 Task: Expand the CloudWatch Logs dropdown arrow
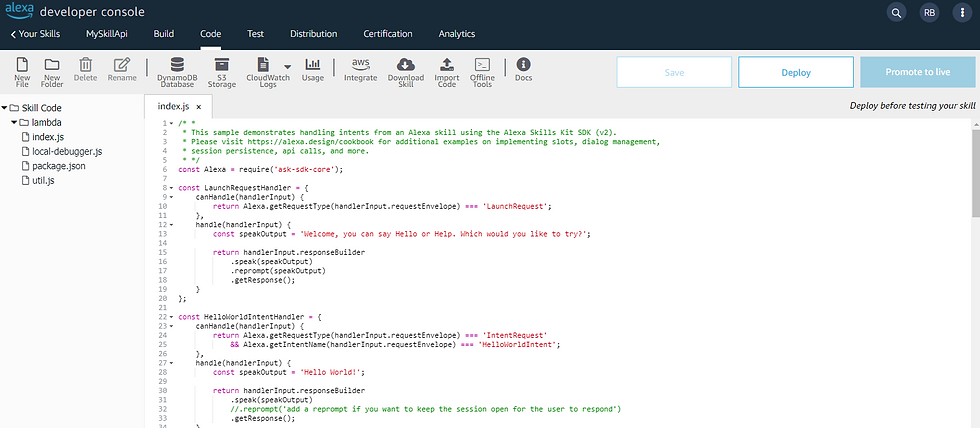click(x=288, y=66)
